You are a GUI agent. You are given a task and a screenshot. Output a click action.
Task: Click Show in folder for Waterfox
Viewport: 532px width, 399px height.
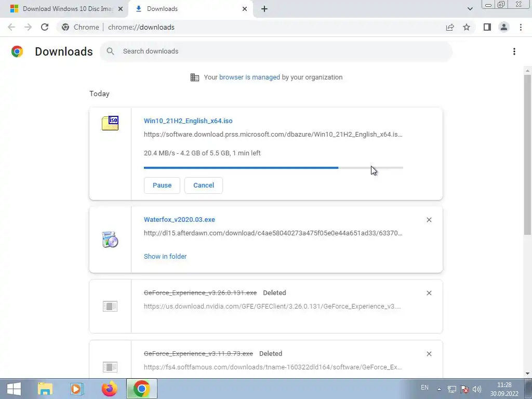coord(165,257)
